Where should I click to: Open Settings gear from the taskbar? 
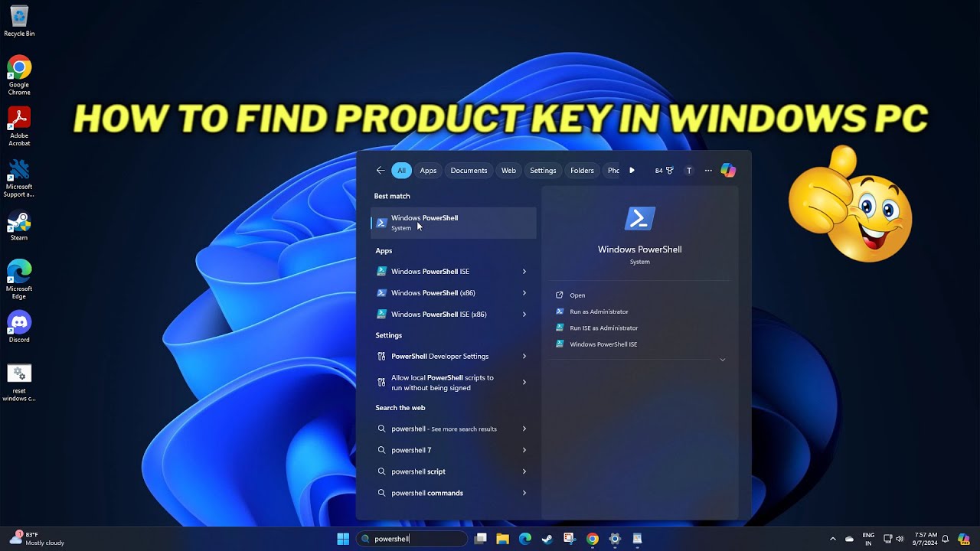(x=615, y=539)
